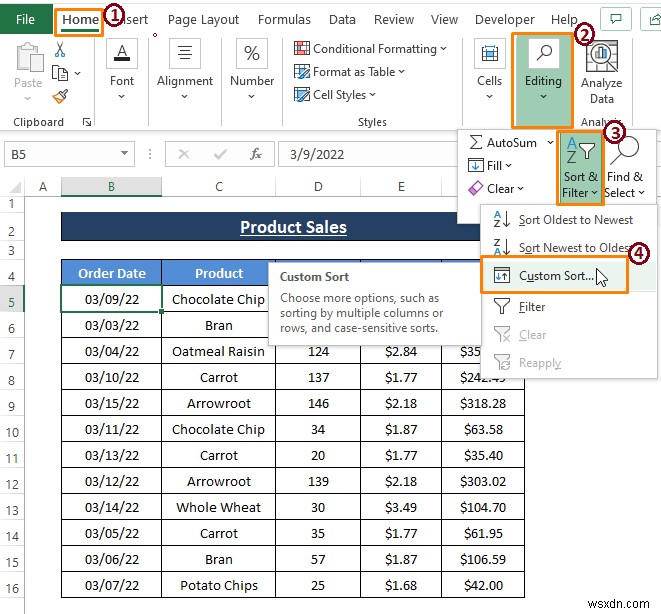Click the Cut scissors icon
Screen dimensions: 661x614
tap(60, 50)
